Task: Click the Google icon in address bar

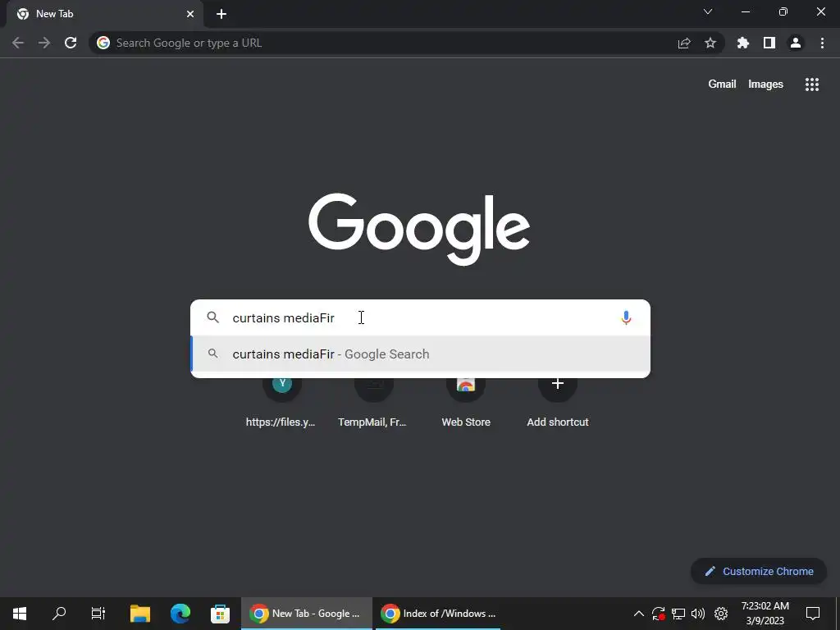Action: coord(103,43)
